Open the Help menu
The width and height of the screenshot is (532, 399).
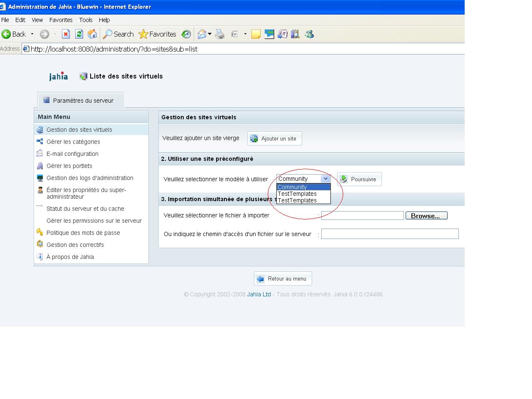(104, 20)
